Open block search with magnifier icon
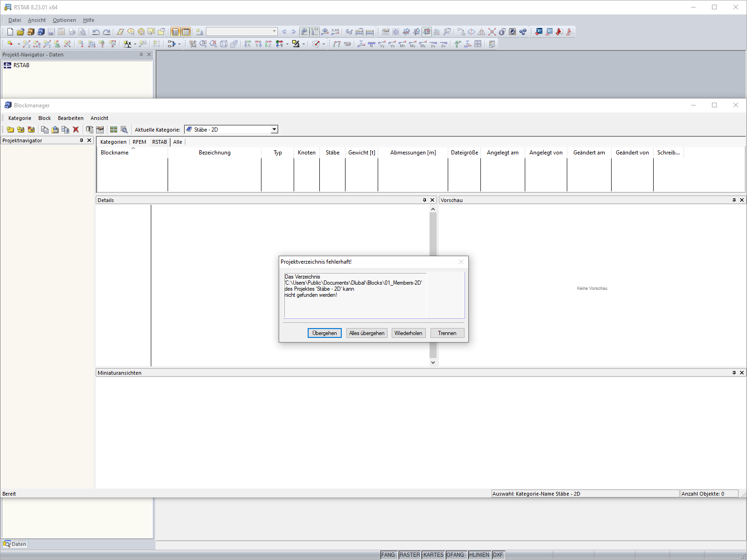The height and width of the screenshot is (560, 747). tap(124, 130)
